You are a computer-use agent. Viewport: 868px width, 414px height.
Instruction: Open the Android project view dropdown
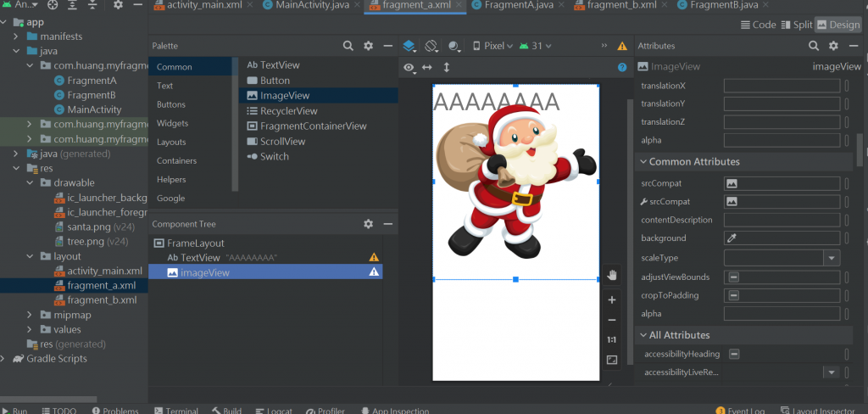[20, 5]
